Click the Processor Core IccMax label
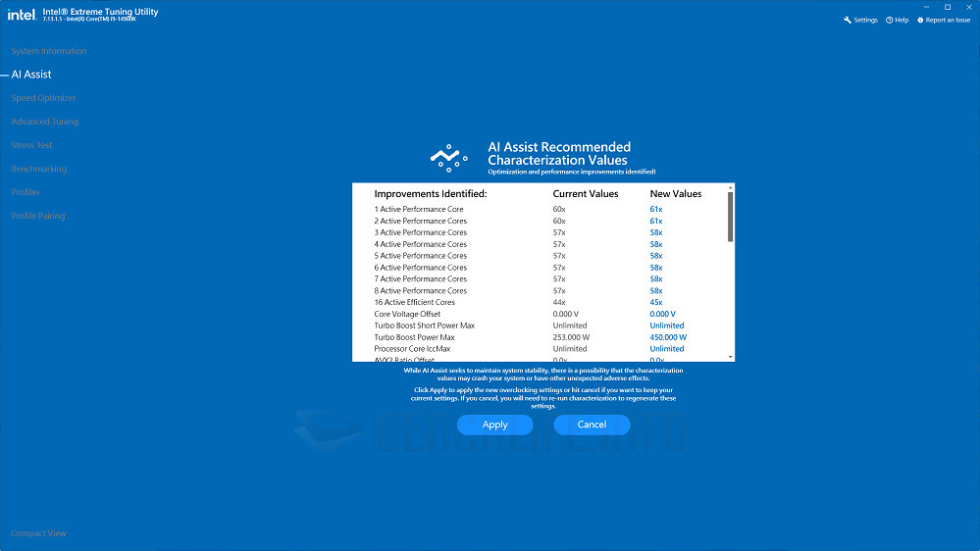This screenshot has width=980, height=551. [x=412, y=349]
